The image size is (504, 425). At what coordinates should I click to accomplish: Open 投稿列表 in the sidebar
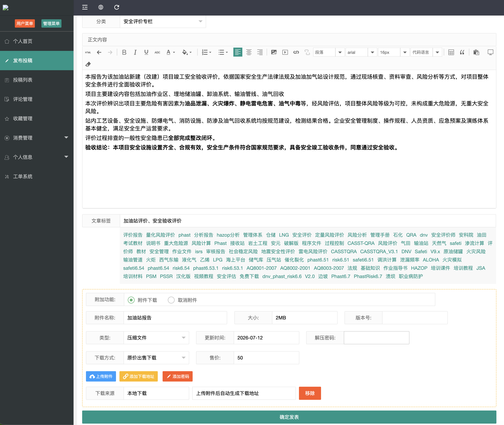37,80
